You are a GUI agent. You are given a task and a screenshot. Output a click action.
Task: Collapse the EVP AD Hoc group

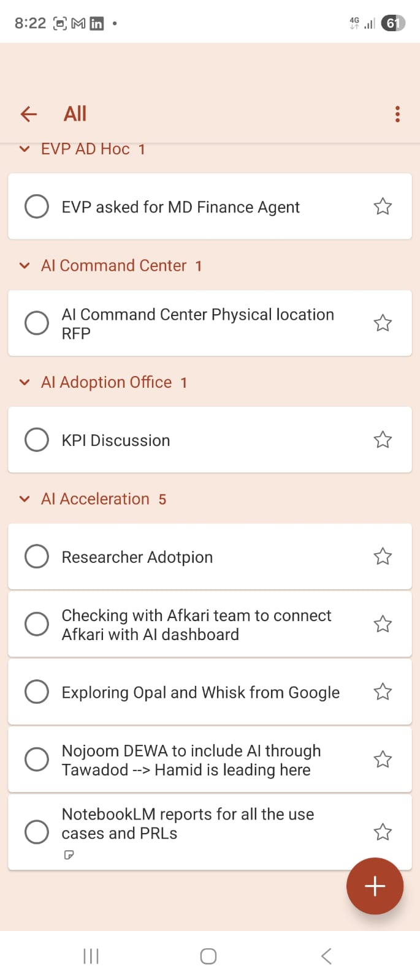pyautogui.click(x=25, y=149)
